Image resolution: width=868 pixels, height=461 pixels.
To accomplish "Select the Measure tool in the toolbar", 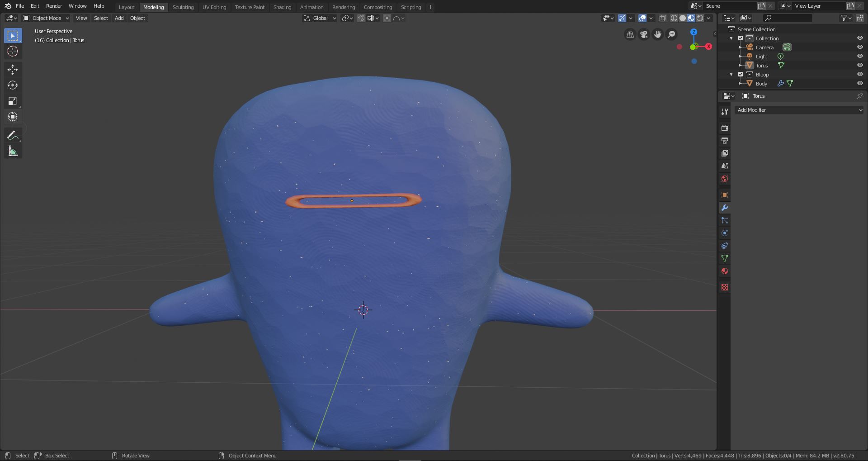I will coord(13,151).
